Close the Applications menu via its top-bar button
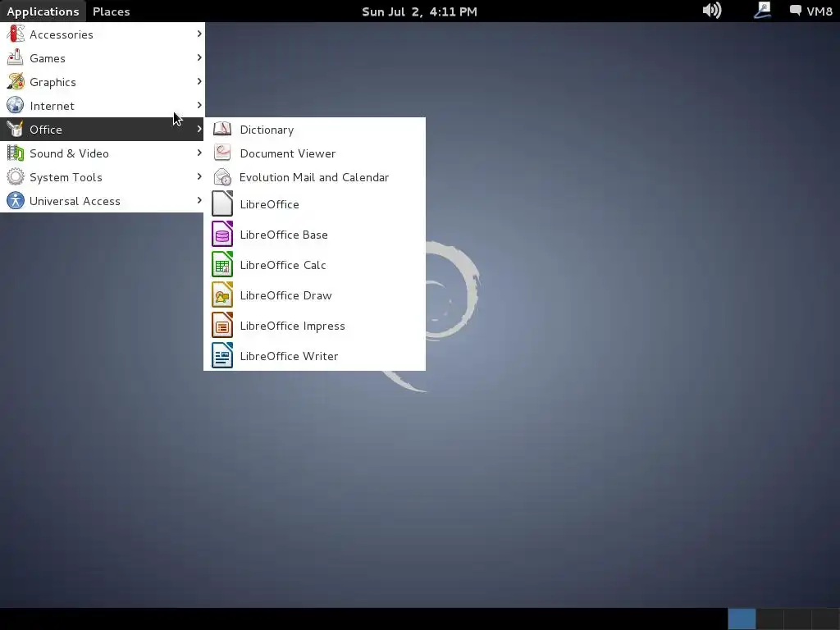 pos(43,11)
